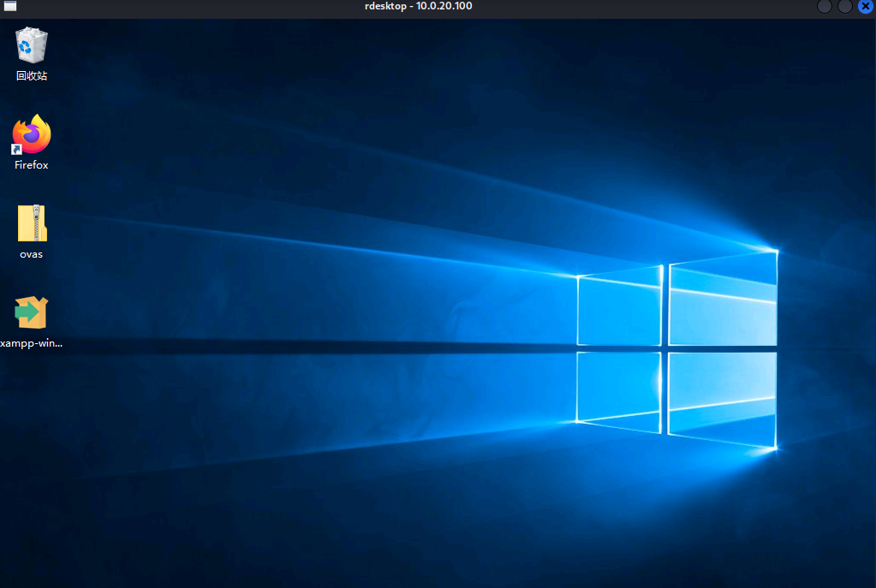Click the rdesktop - 10.0.20.100 title text

pyautogui.click(x=419, y=6)
